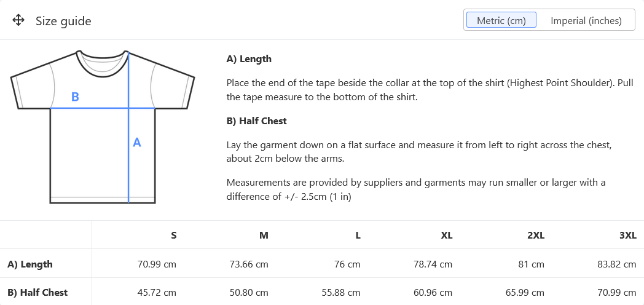Switch units to Metric (cm)
Screen dimensions: 644x305
point(501,20)
